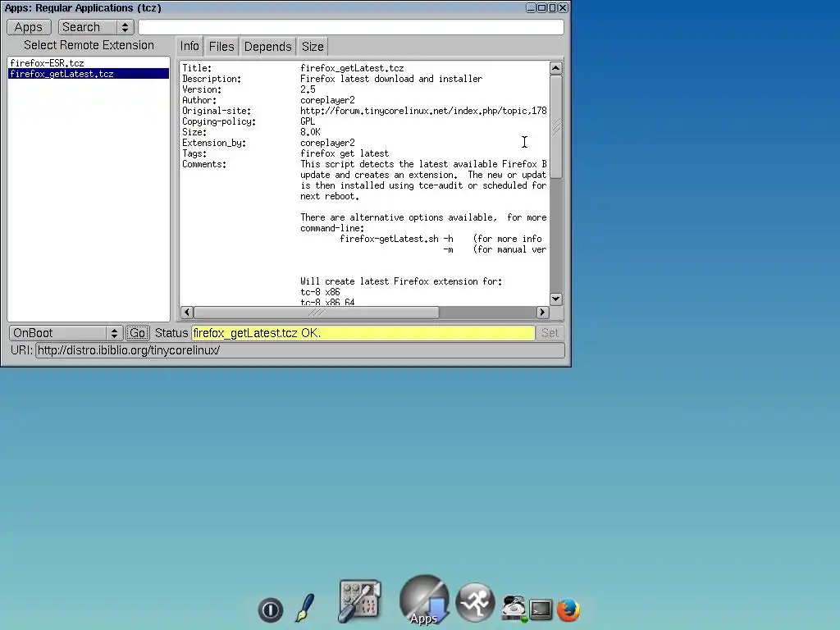The height and width of the screenshot is (630, 840).
Task: Click the URI mirror address field
Action: click(300, 350)
